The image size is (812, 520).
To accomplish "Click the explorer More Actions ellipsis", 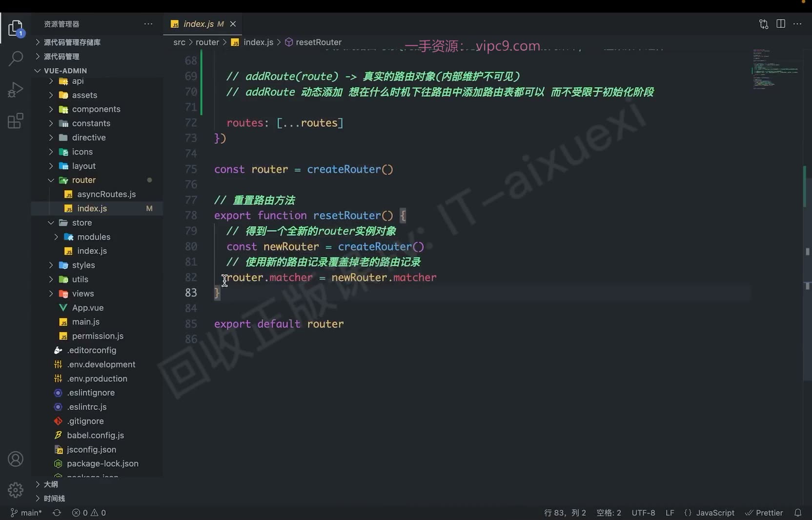I will pos(148,24).
